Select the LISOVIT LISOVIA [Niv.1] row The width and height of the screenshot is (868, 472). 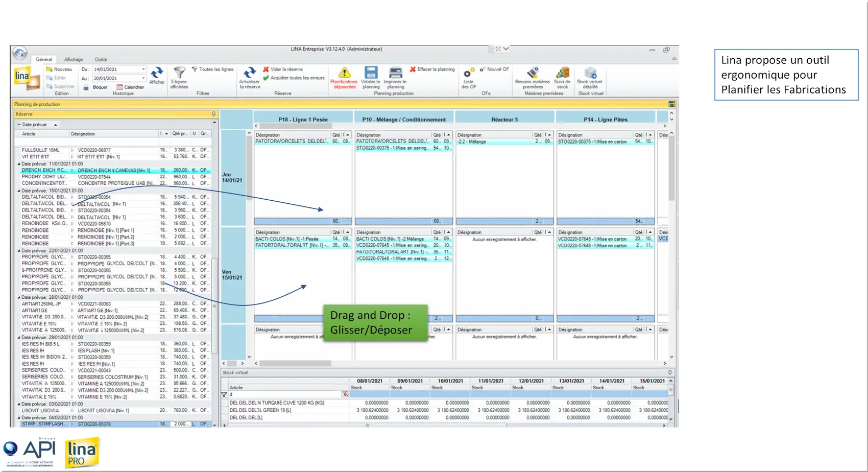[115, 411]
